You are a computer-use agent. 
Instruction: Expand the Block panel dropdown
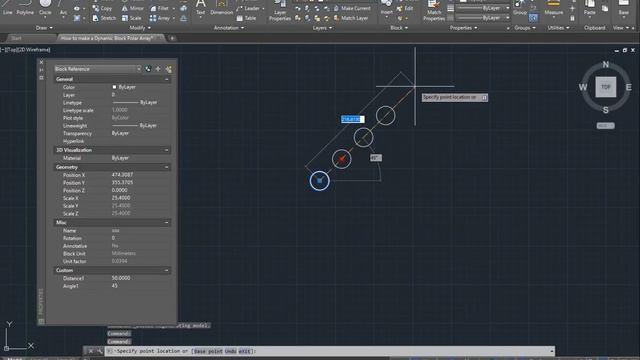(399, 28)
